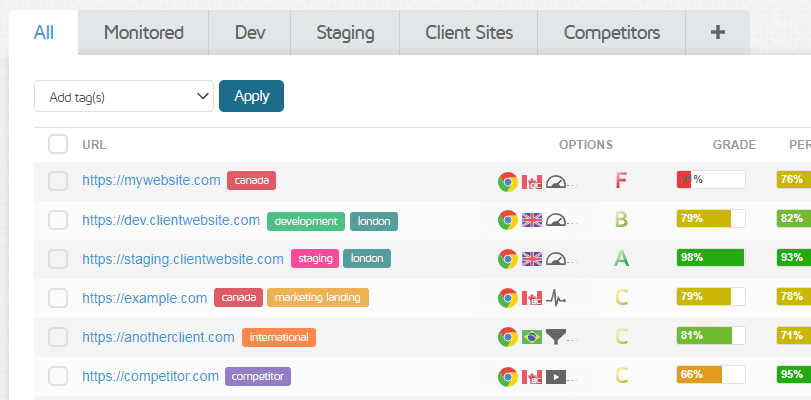
Task: Click the funnel filter icon for anotherclient.com
Action: tap(557, 337)
